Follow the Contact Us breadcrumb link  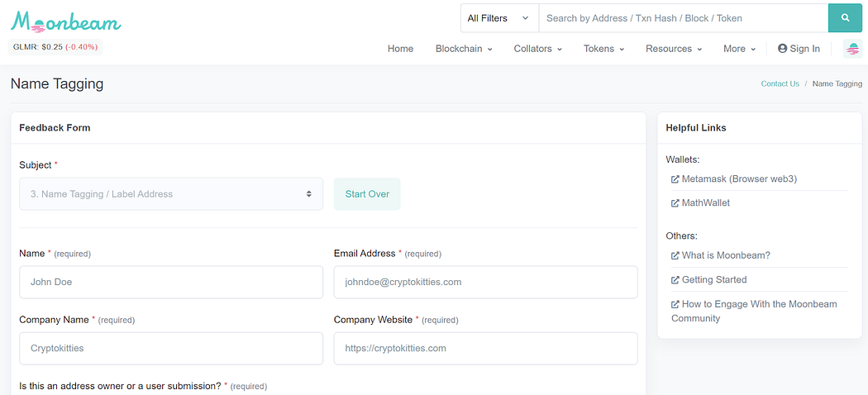coord(780,83)
